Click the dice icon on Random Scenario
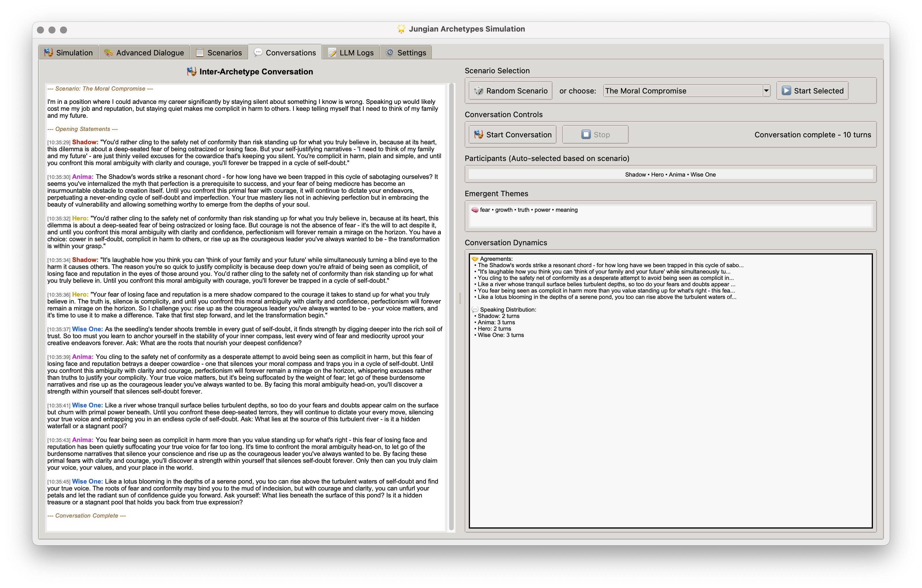 (479, 91)
